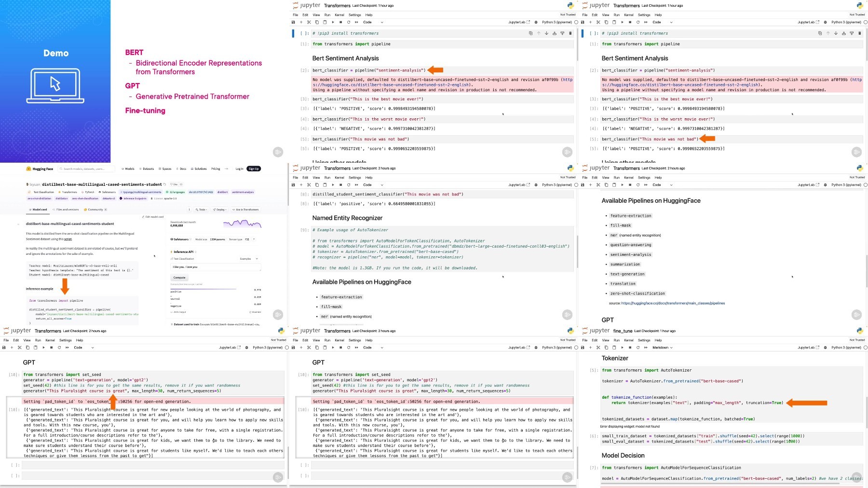This screenshot has width=868, height=488.
Task: Open the Kernel menu in fine_tune notebook
Action: tap(629, 340)
